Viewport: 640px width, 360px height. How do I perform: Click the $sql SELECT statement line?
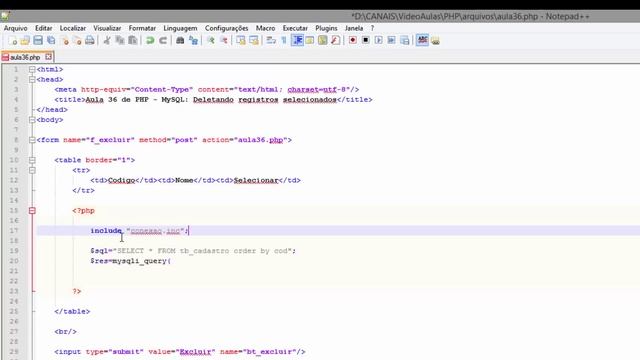pos(193,251)
